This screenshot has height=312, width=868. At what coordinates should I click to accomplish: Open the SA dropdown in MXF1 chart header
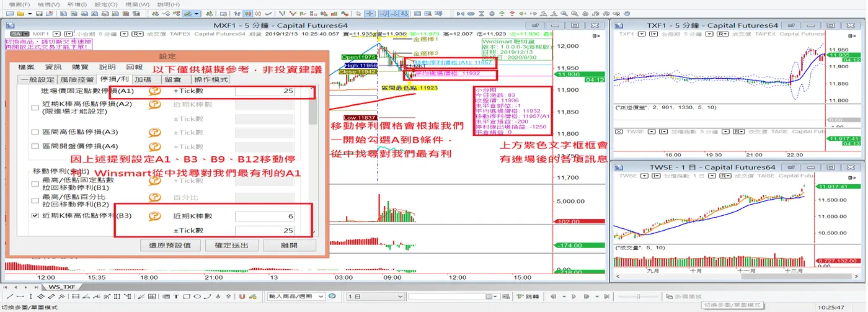(26, 34)
